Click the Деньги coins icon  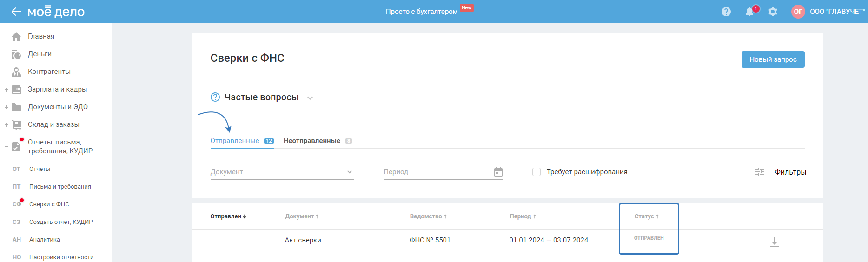coord(16,54)
